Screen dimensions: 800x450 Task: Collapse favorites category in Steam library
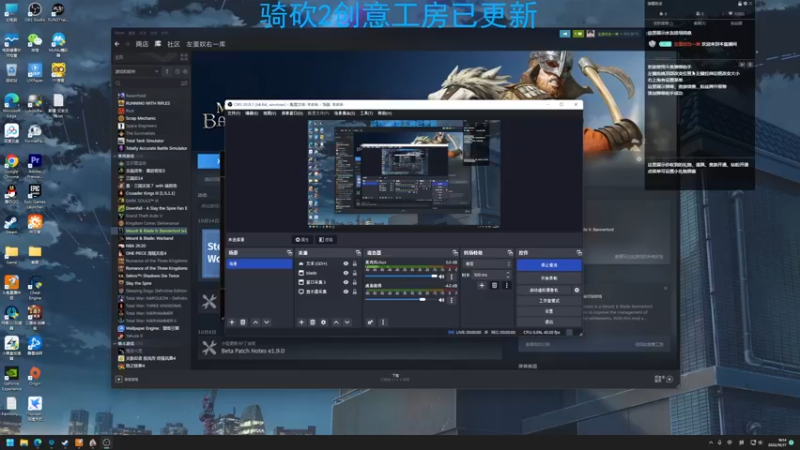click(x=115, y=156)
